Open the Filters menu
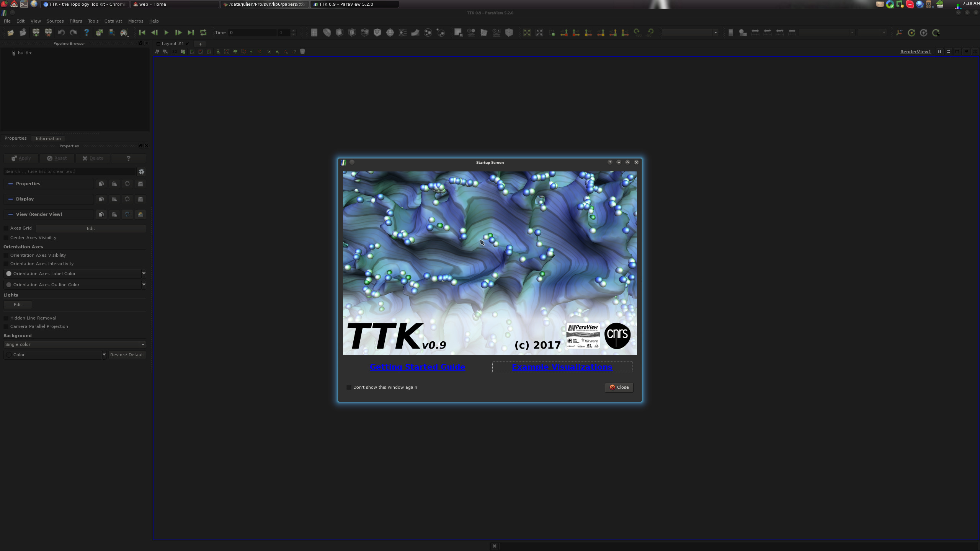 75,21
